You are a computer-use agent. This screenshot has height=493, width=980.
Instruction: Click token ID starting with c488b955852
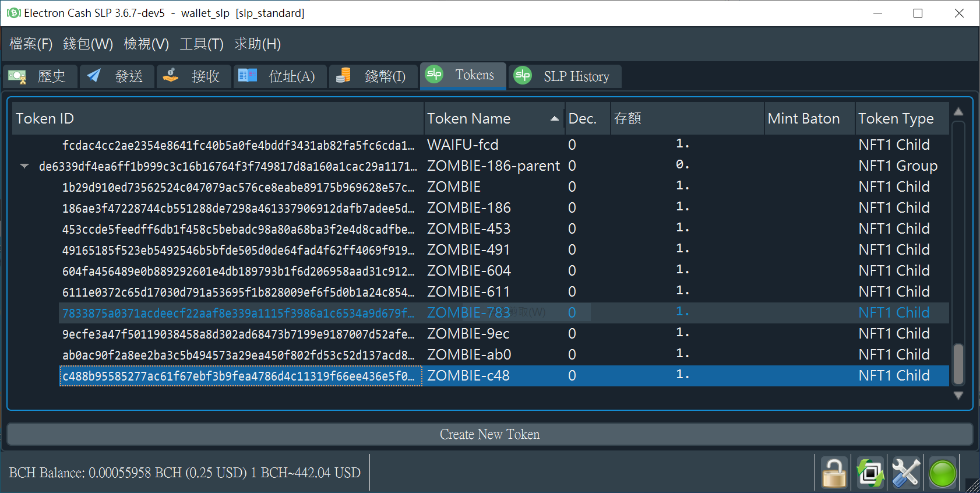tap(238, 376)
